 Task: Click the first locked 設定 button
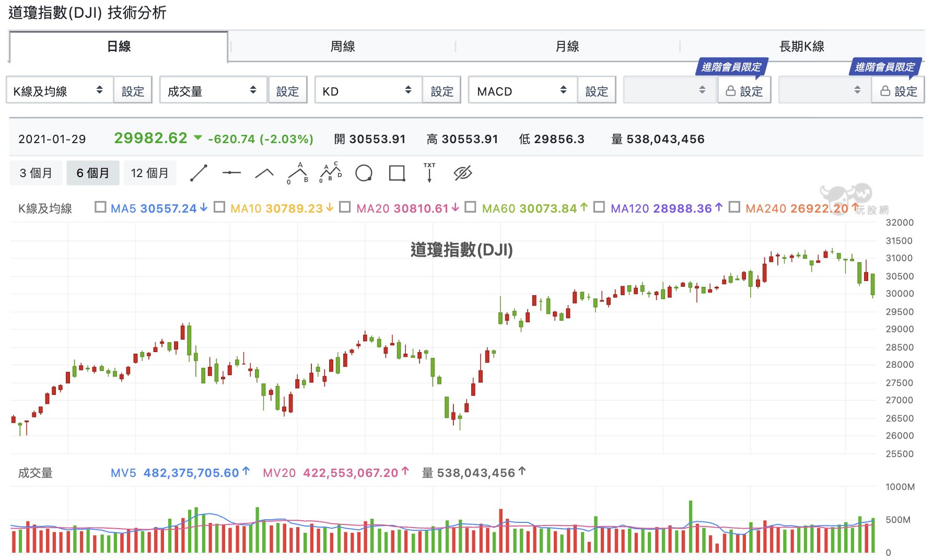point(744,91)
